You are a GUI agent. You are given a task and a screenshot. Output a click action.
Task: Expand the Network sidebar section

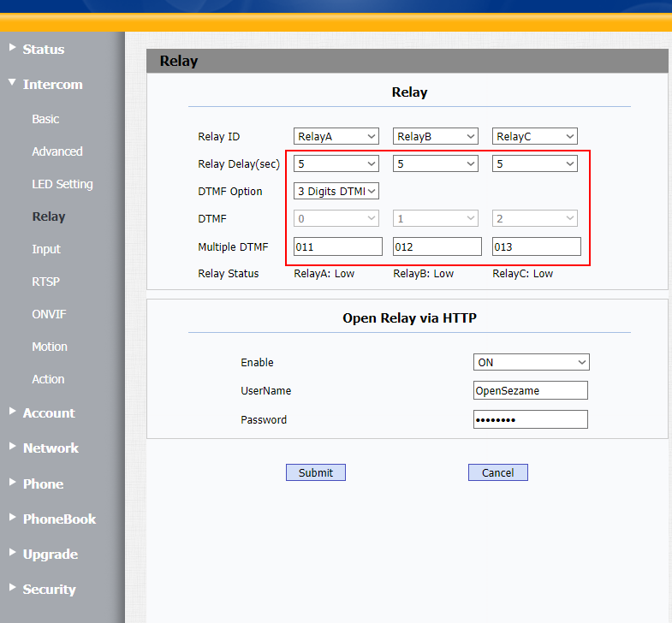coord(50,448)
